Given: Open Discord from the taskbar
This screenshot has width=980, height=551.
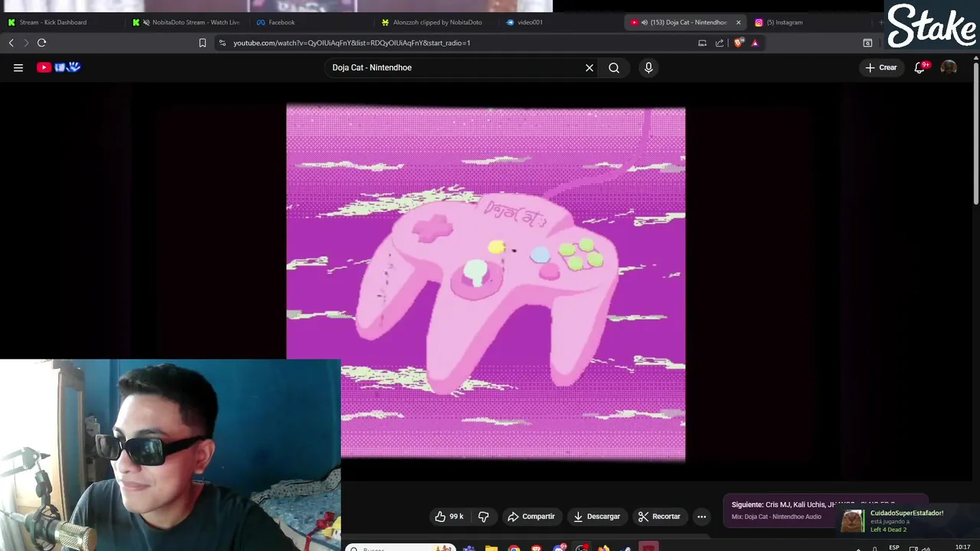Looking at the screenshot, I should (x=559, y=548).
